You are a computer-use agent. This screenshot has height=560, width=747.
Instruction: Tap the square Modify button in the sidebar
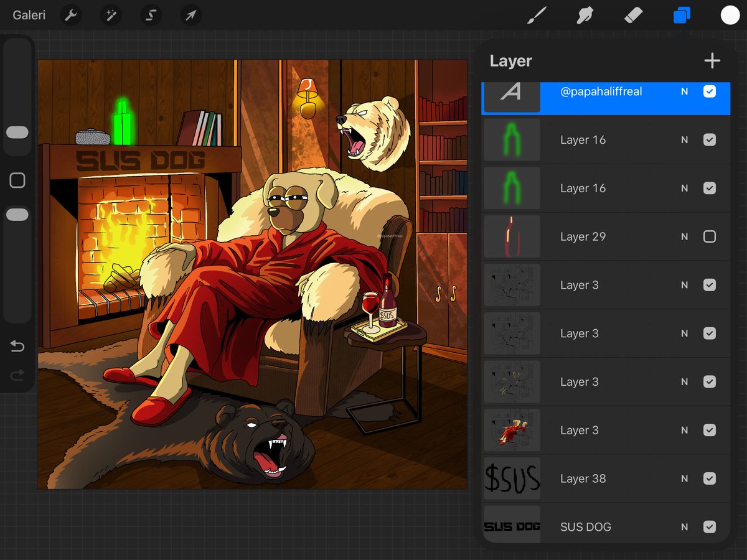pyautogui.click(x=17, y=180)
